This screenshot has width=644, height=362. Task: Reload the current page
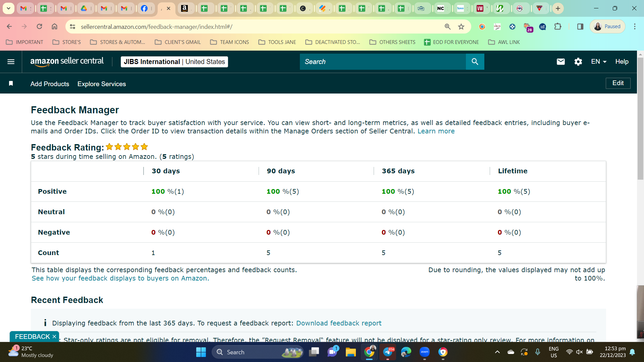click(x=39, y=26)
